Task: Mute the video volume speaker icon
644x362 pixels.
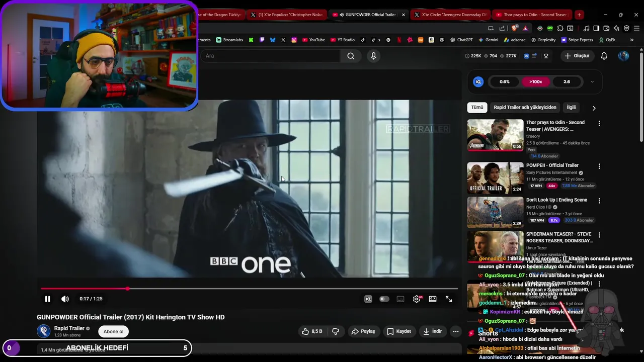Action: pos(65,299)
